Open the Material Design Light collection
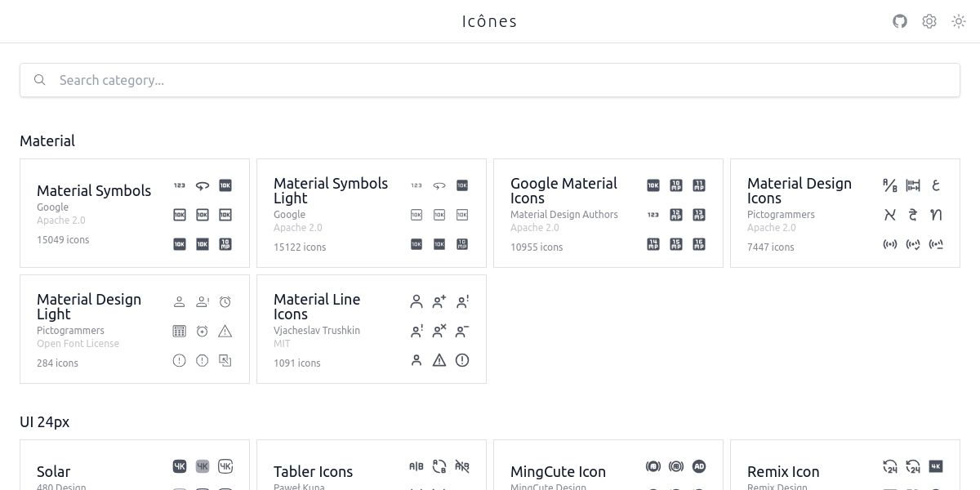The height and width of the screenshot is (490, 980). coord(89,307)
